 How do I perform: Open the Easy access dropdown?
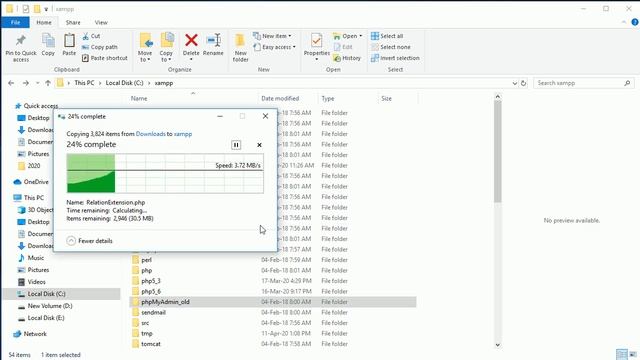274,47
